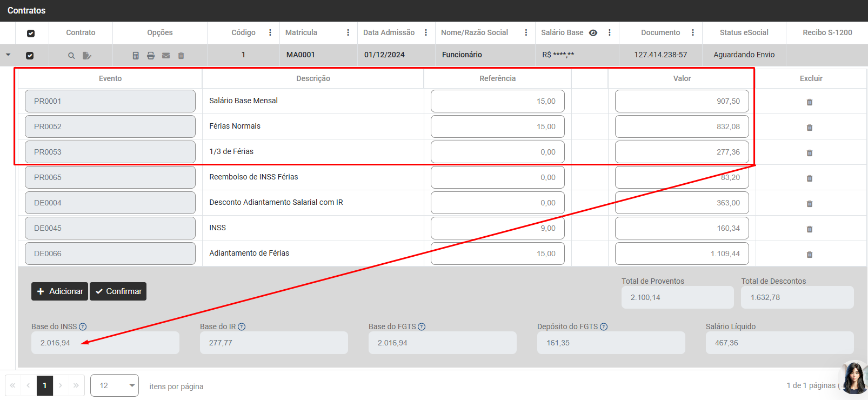Viewport: 868px width, 400px height.
Task: Click the admission date 01/12/2024
Action: pyautogui.click(x=384, y=55)
